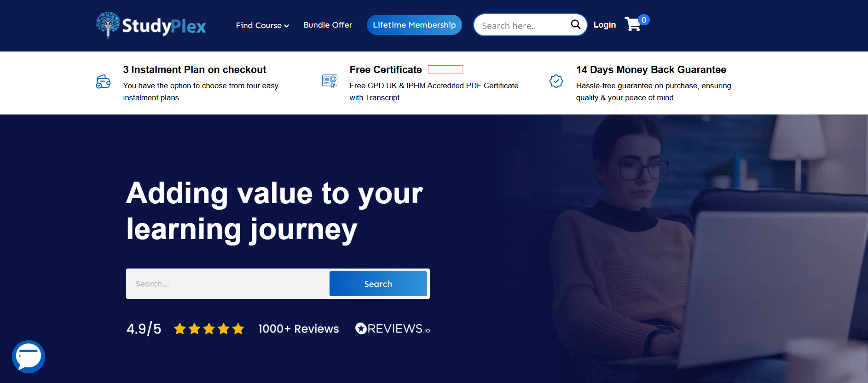Click the REVIEWS.io logo

393,329
